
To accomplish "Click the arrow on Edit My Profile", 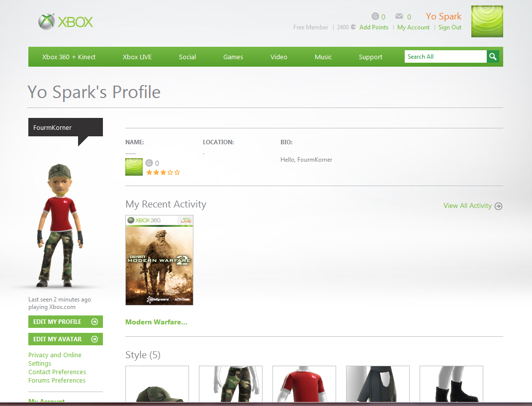I will click(x=94, y=321).
